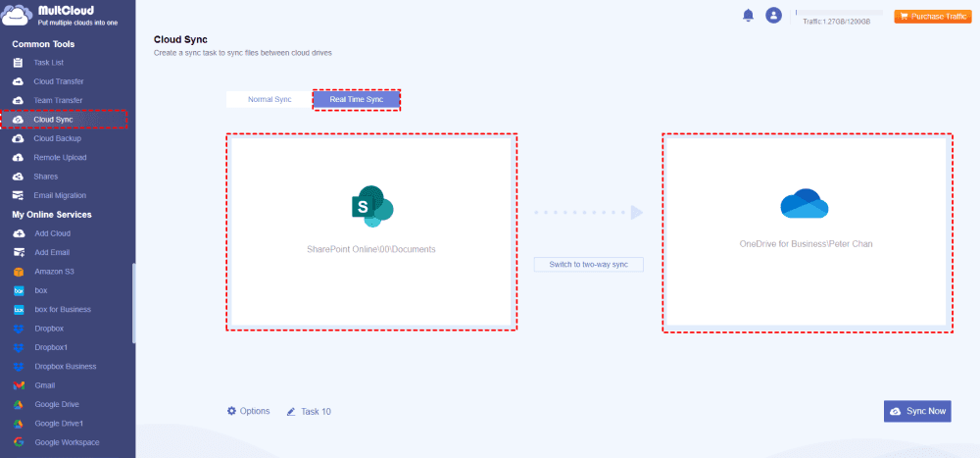Click the Options gear icon
980x458 pixels.
[232, 411]
